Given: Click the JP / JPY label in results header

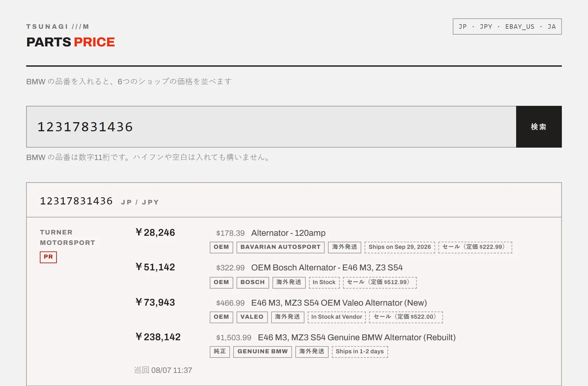Looking at the screenshot, I should (x=140, y=202).
